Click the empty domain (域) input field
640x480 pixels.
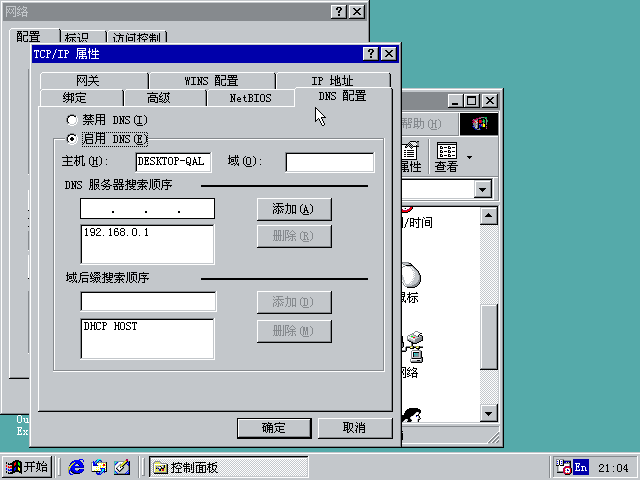329,162
